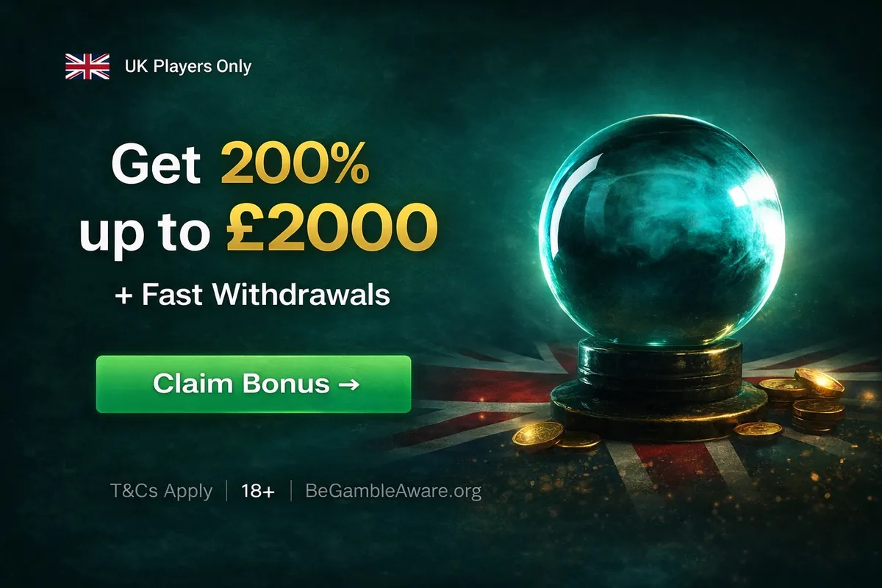This screenshot has height=588, width=882.
Task: Click the single coin right of the pedestal
Action: click(x=759, y=430)
